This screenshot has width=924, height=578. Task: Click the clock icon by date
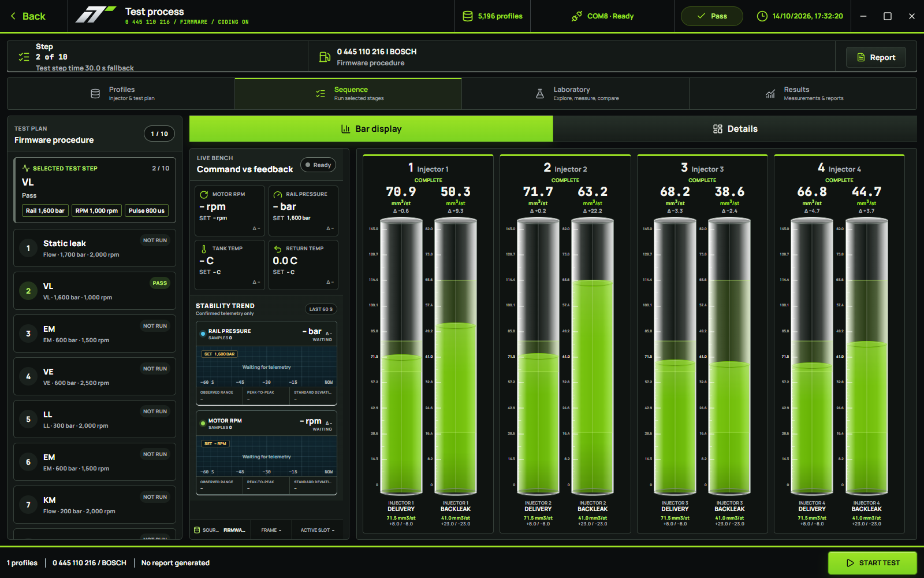(762, 16)
